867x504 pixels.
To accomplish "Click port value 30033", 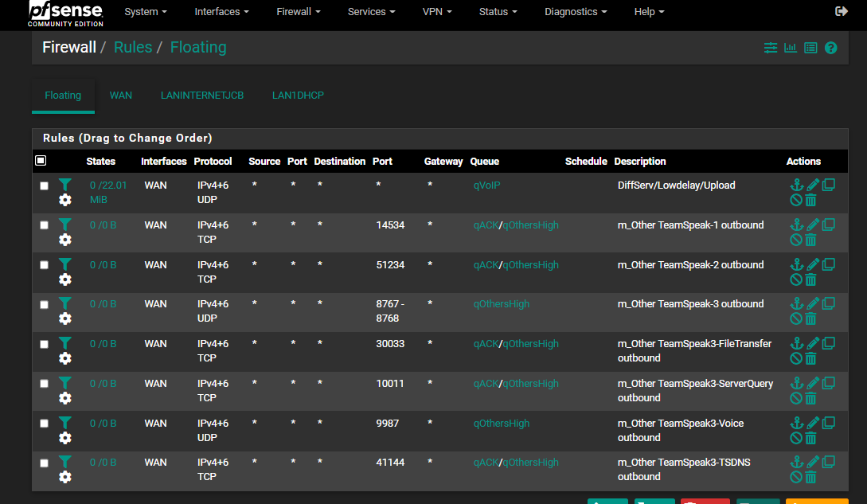I will 390,343.
